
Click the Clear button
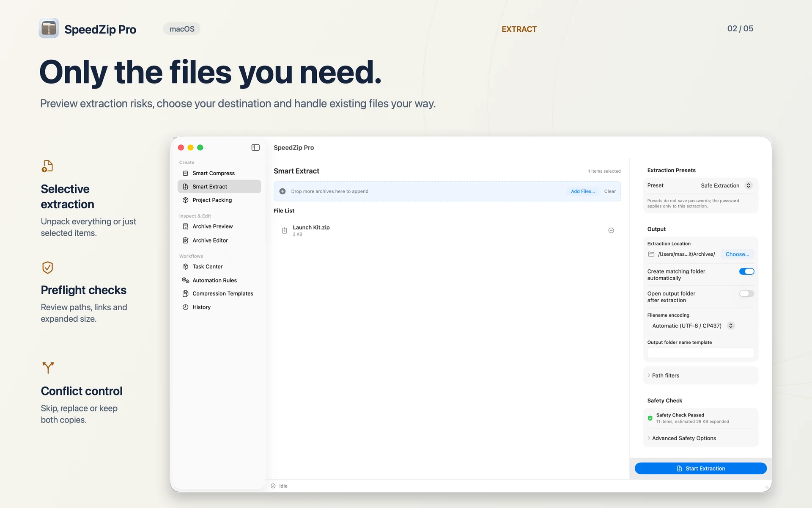tap(610, 191)
